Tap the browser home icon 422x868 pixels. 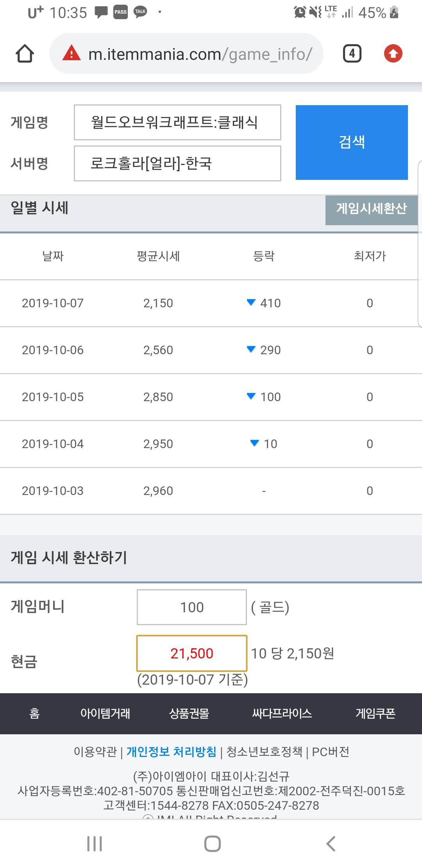(25, 54)
